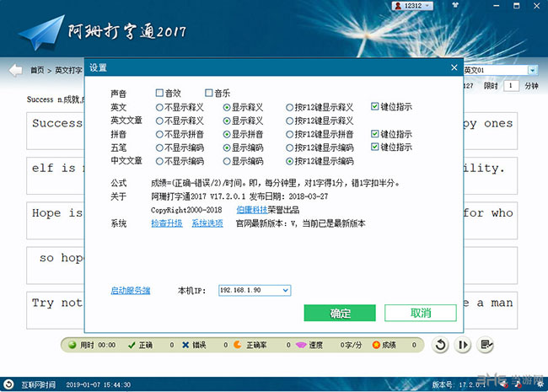Click the 正确 green checkmark icon

[x=132, y=345]
